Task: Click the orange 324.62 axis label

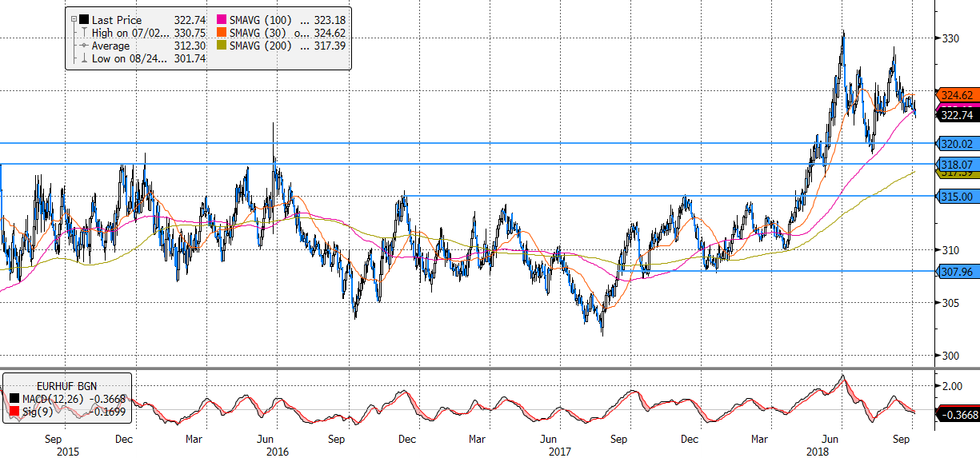Action: click(955, 94)
